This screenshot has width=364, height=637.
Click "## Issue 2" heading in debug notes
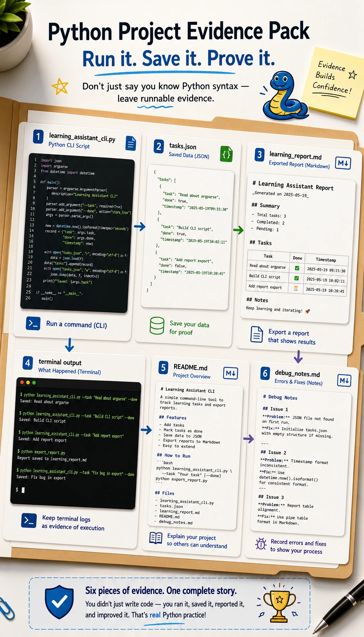point(273,452)
